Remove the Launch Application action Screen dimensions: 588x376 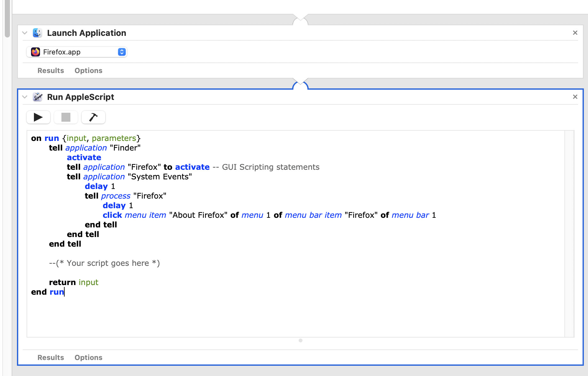(x=575, y=33)
